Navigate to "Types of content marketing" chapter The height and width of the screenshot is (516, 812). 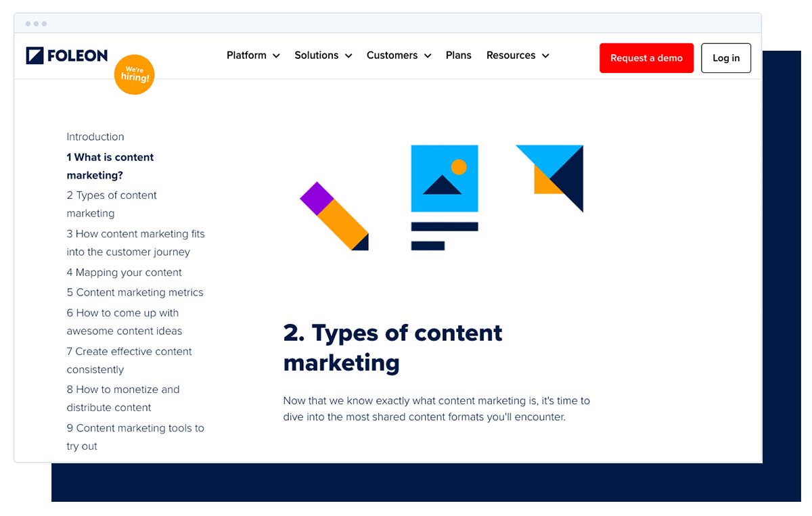112,204
